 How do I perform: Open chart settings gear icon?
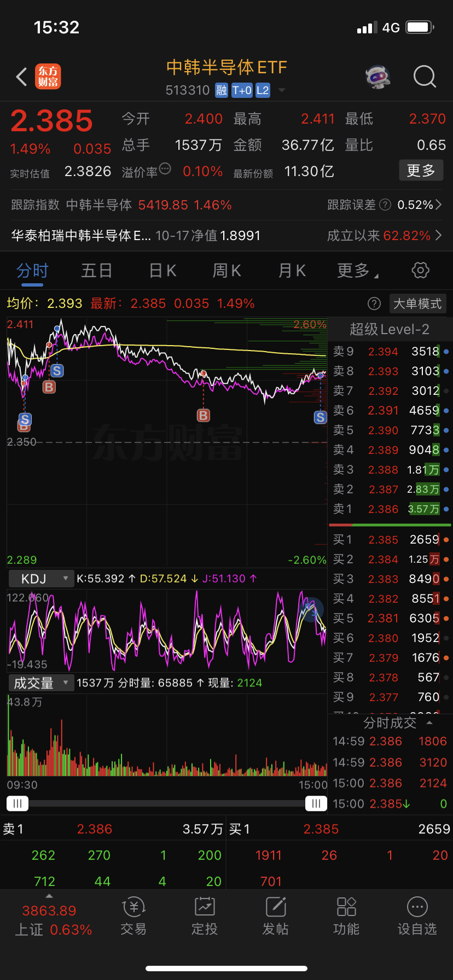[420, 270]
